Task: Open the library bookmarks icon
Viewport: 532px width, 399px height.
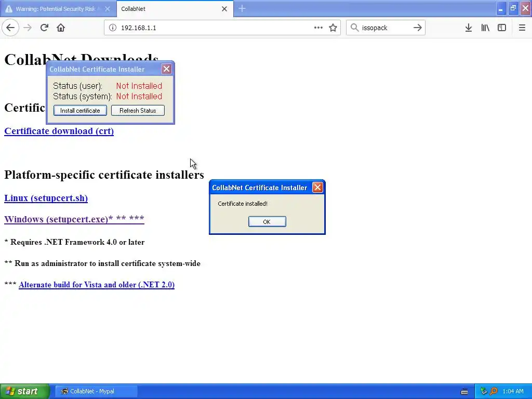Action: pos(485,28)
